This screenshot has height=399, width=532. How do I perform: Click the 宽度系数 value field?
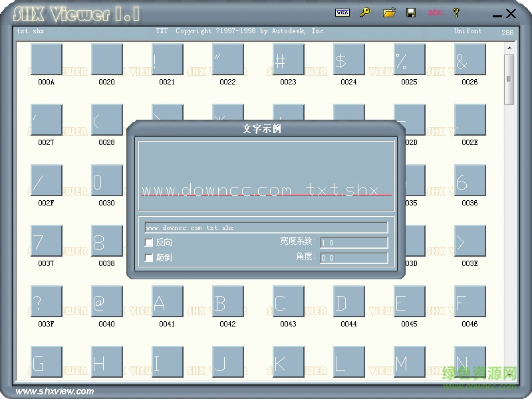click(354, 242)
